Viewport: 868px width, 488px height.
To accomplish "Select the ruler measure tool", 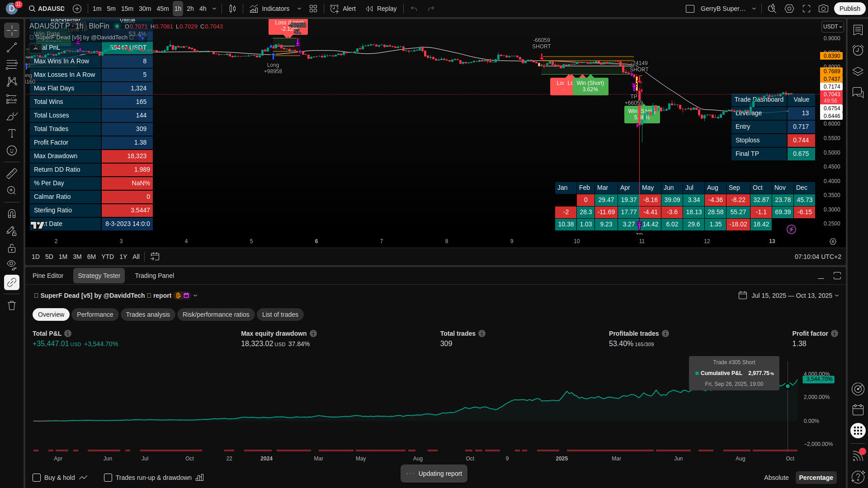I will tap(12, 174).
